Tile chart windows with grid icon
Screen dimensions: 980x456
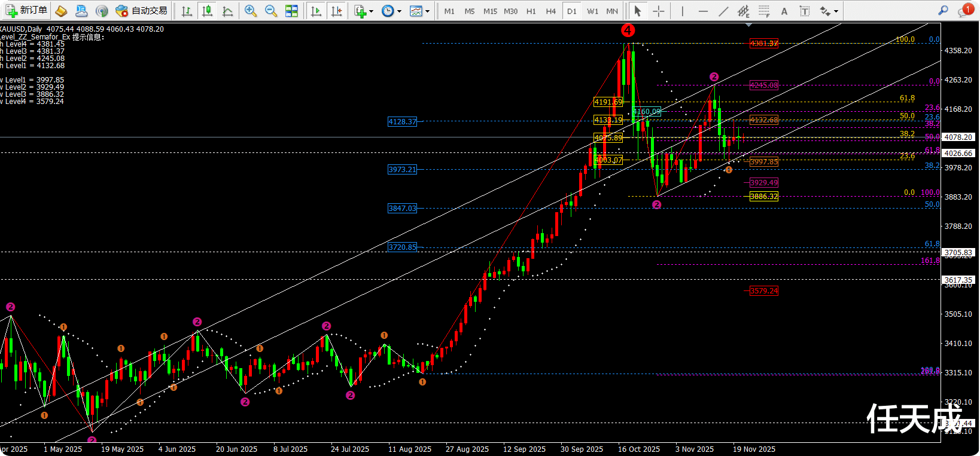291,11
